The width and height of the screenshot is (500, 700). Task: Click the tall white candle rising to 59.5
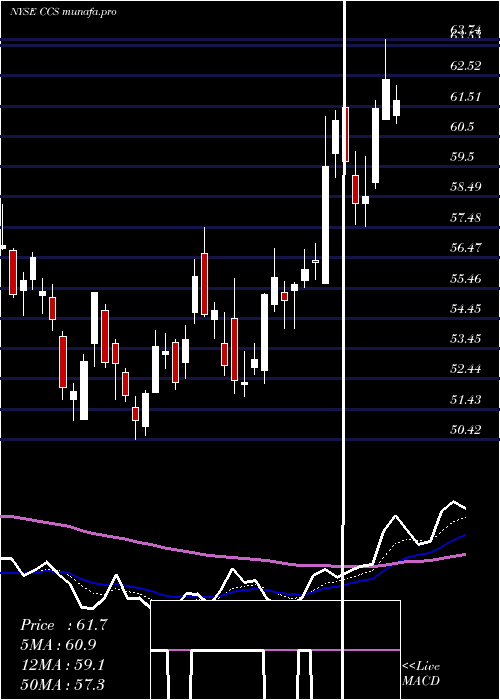[325, 225]
